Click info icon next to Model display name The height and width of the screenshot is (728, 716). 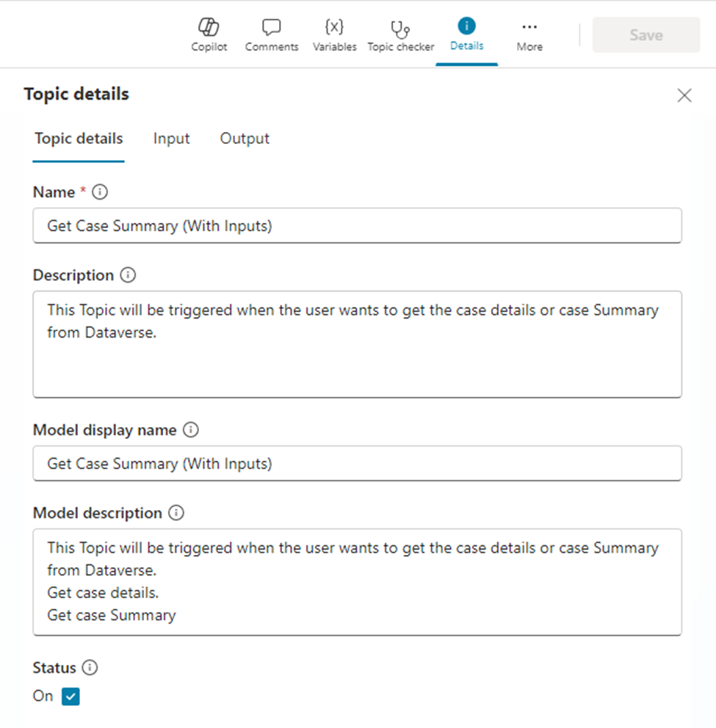pyautogui.click(x=190, y=430)
